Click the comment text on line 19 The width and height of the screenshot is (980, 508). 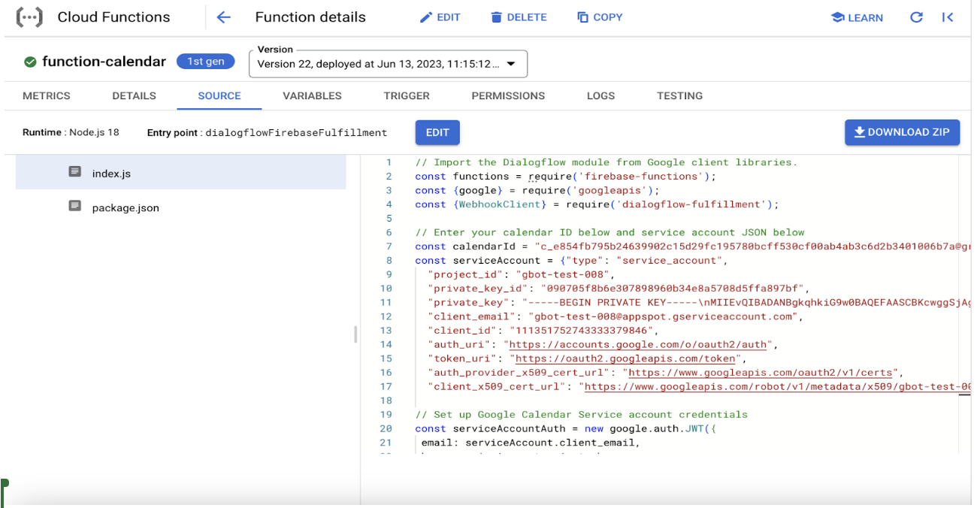(x=581, y=415)
